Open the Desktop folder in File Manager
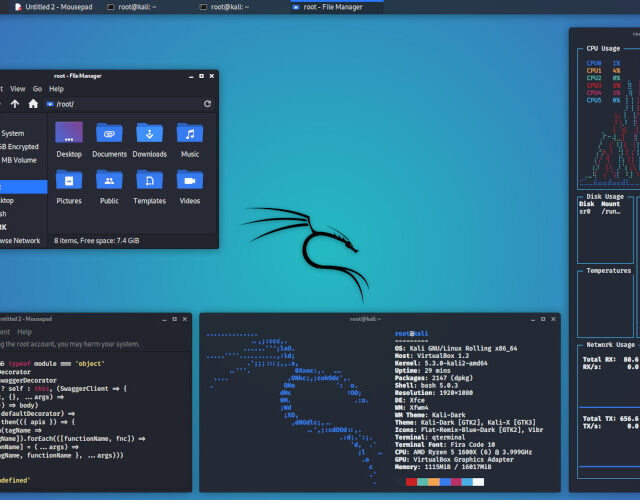The image size is (640, 500). 69,140
